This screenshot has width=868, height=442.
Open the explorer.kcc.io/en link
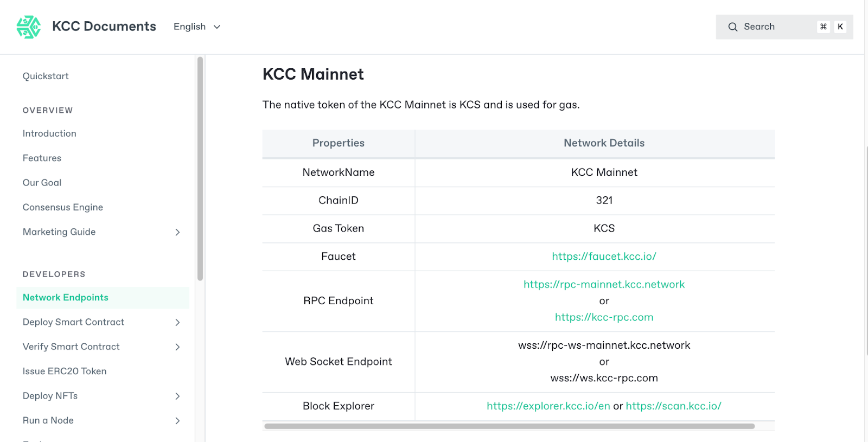tap(548, 406)
